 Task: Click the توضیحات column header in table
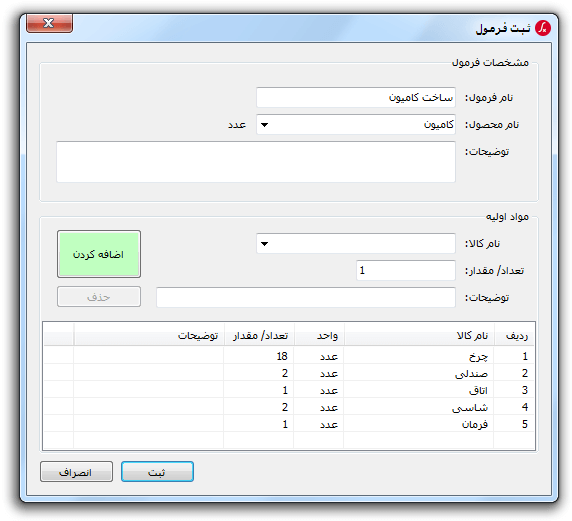(149, 335)
